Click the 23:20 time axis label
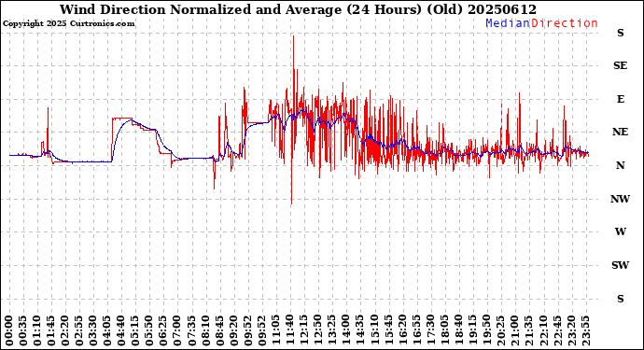This screenshot has height=350, width=644. 571,330
